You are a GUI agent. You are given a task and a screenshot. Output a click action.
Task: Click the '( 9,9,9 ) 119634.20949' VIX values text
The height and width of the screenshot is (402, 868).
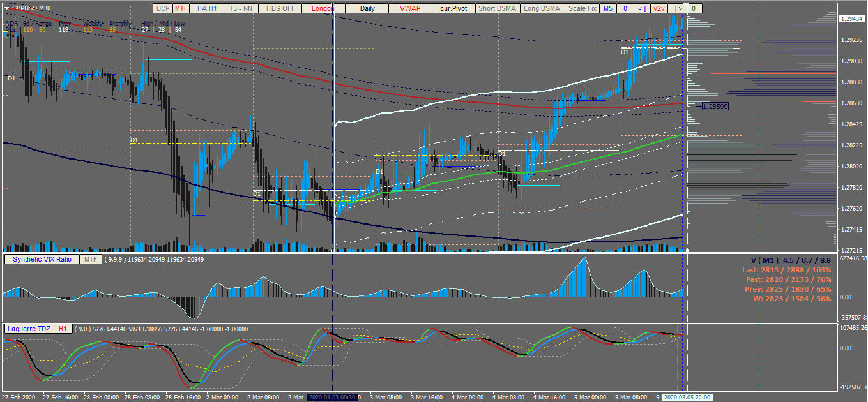tap(135, 260)
